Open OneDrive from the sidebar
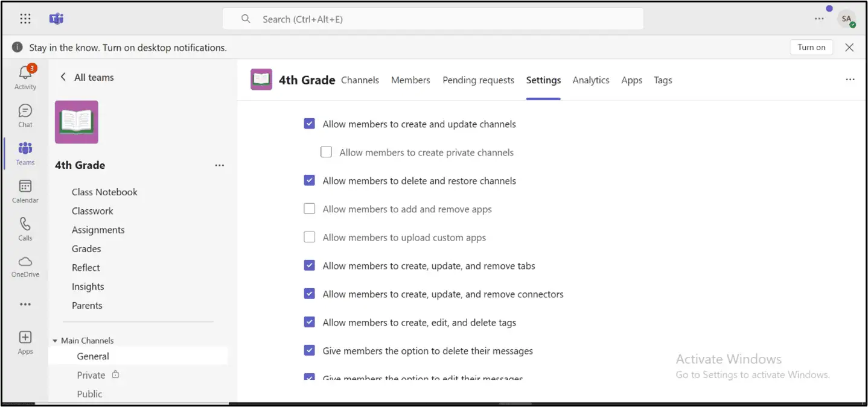The image size is (868, 407). (25, 266)
